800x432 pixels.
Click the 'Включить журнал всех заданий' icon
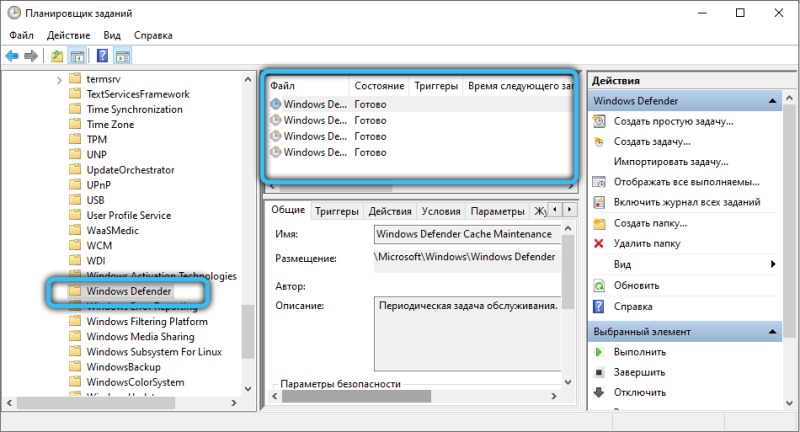pyautogui.click(x=599, y=202)
